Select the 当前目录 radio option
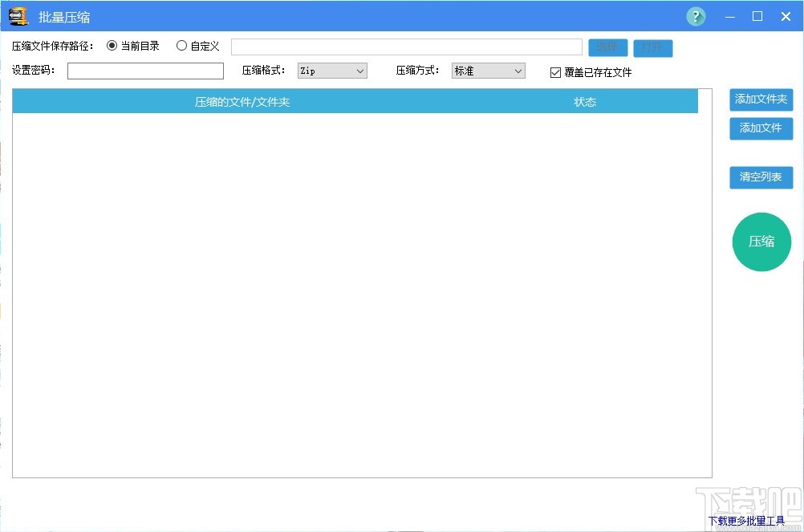This screenshot has width=804, height=532. point(111,46)
